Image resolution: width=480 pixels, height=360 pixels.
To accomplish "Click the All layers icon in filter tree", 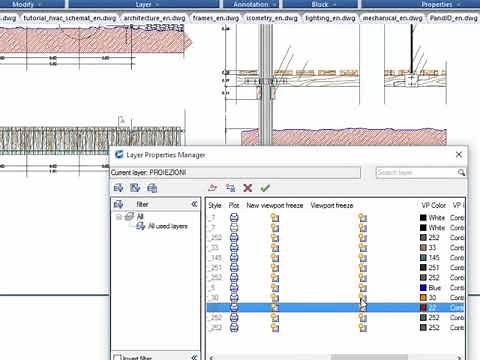I will pyautogui.click(x=129, y=217).
